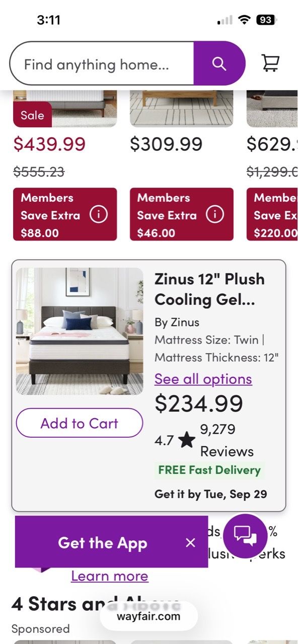This screenshot has height=644, width=298.
Task: Select the $439.99 sale product thumbnail
Action: point(65,108)
